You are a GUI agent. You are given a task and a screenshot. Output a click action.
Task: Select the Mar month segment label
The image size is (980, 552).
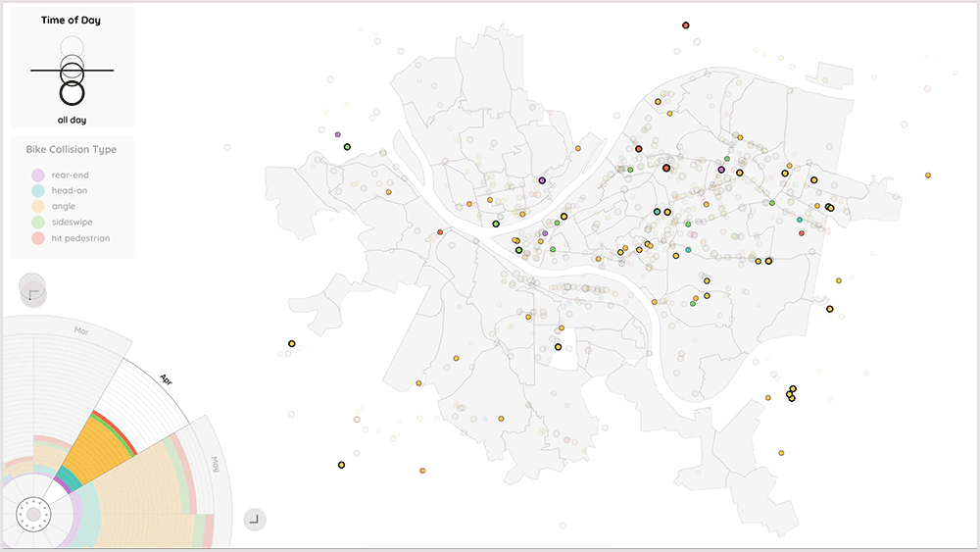[x=82, y=330]
